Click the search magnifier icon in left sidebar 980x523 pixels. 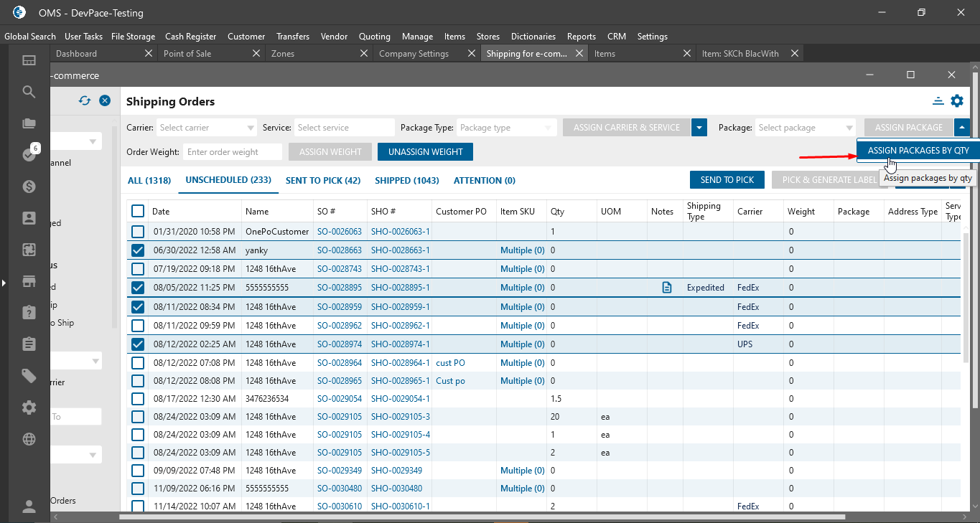point(29,92)
